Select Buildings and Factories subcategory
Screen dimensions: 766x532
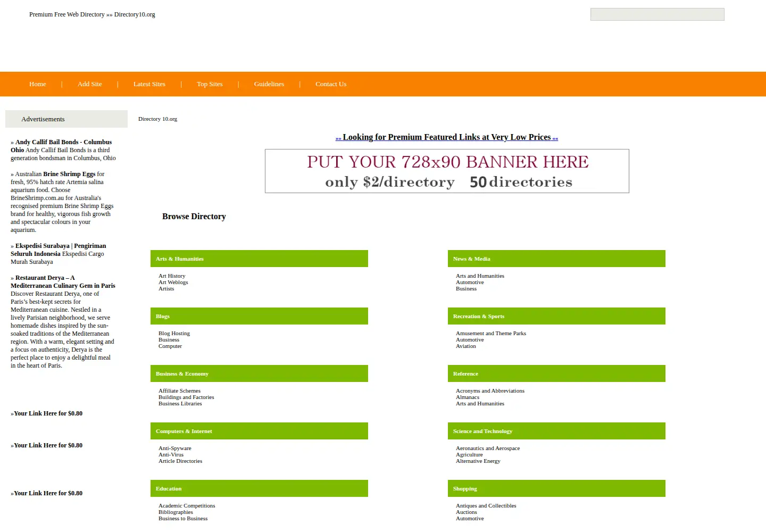(186, 397)
